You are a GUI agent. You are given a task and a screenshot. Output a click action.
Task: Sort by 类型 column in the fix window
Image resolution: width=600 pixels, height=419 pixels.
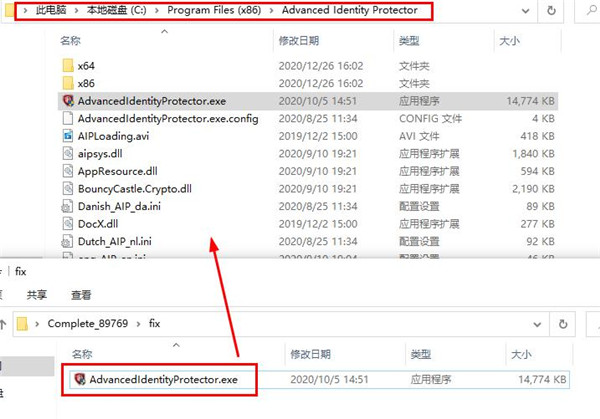tap(421, 354)
